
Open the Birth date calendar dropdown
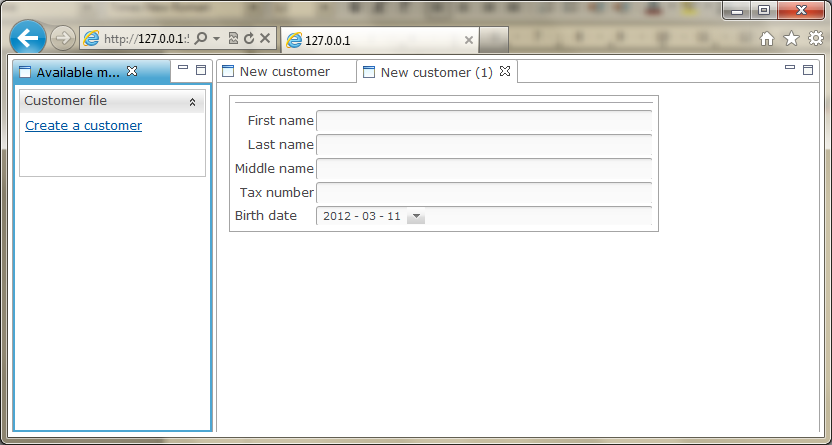tap(416, 216)
